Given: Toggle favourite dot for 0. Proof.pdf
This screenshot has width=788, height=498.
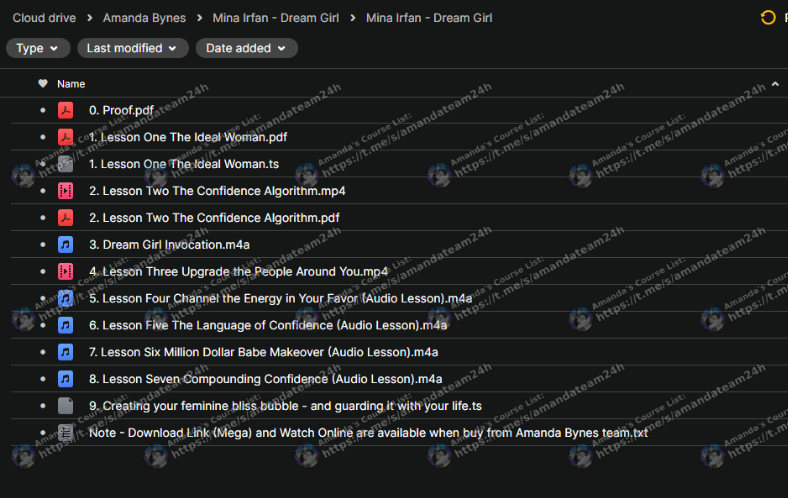Looking at the screenshot, I should (43, 110).
